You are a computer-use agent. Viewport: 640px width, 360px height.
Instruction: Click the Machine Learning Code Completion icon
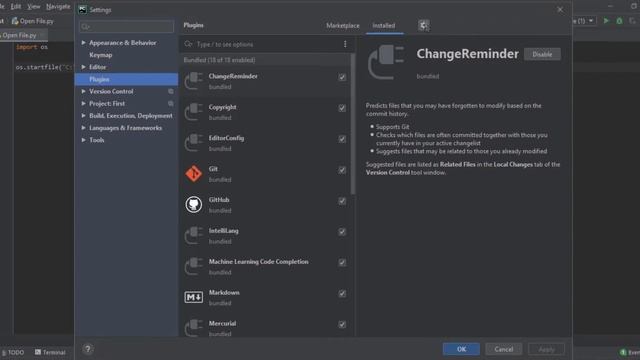(x=193, y=267)
